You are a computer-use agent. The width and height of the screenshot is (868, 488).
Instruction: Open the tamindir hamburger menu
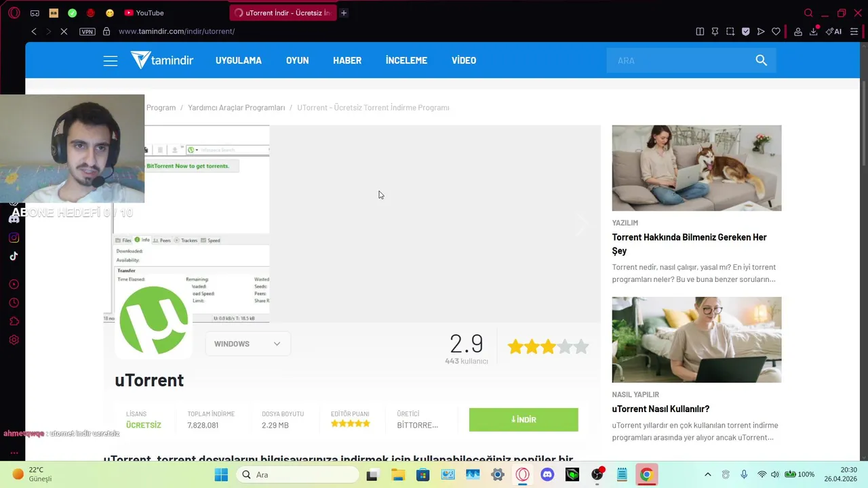click(x=111, y=61)
